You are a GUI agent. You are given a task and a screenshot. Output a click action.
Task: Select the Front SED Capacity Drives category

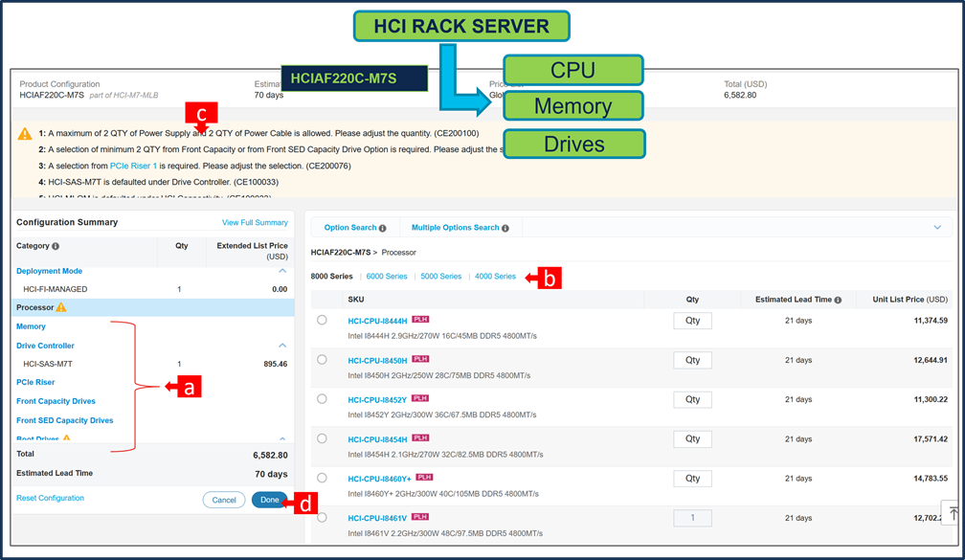pos(65,421)
